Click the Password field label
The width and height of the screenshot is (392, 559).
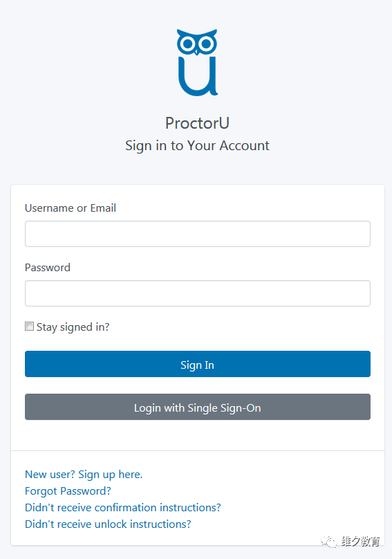tap(48, 267)
